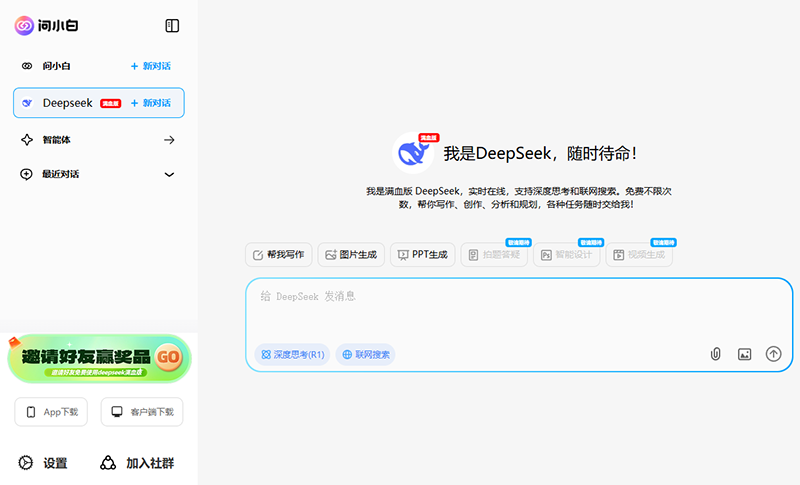Viewport: 800px width, 485px height.
Task: Click the image upload icon
Action: point(744,354)
